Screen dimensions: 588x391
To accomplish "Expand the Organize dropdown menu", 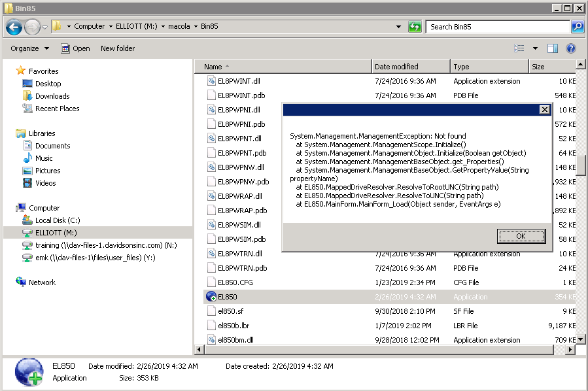I will [29, 48].
